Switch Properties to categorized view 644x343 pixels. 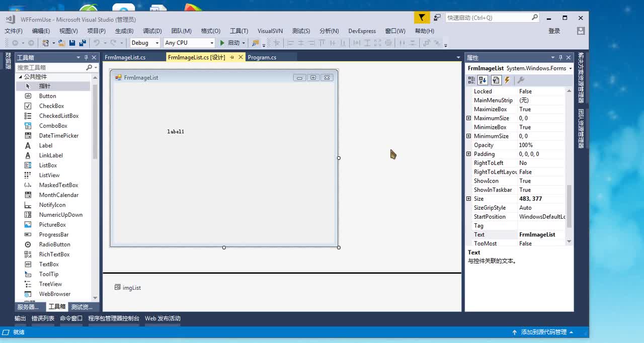coord(471,80)
